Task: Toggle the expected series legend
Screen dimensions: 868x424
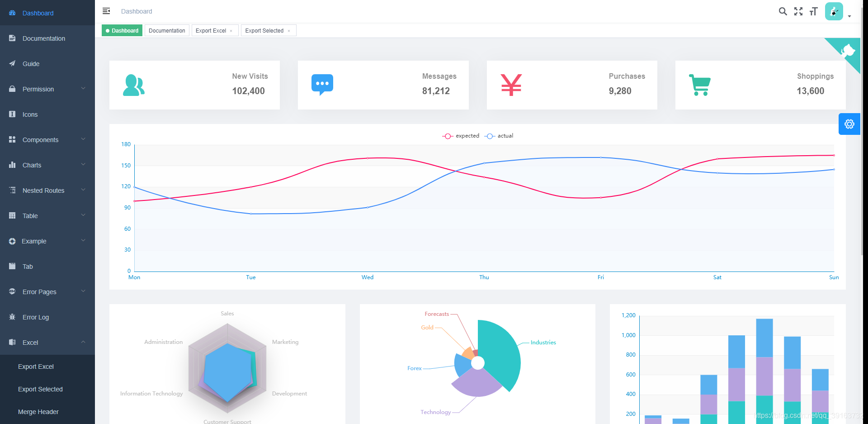Action: [x=461, y=136]
